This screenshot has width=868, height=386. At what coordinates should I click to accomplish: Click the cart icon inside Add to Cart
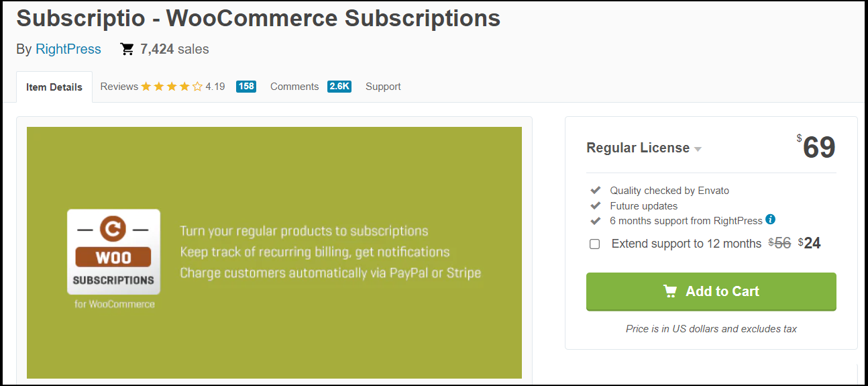[670, 291]
